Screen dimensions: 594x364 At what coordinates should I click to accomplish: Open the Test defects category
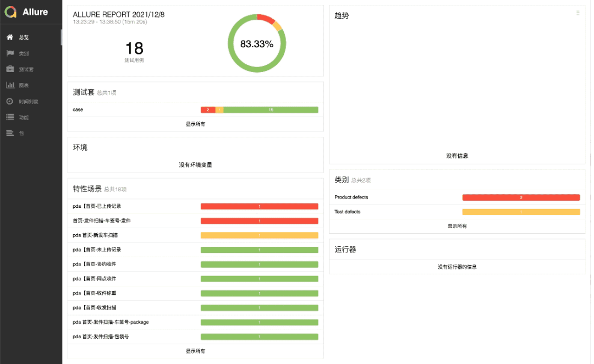click(x=347, y=211)
